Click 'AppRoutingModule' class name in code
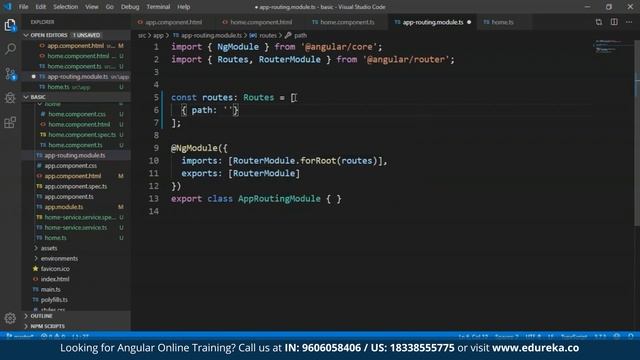This screenshot has height=360, width=640. tap(279, 199)
